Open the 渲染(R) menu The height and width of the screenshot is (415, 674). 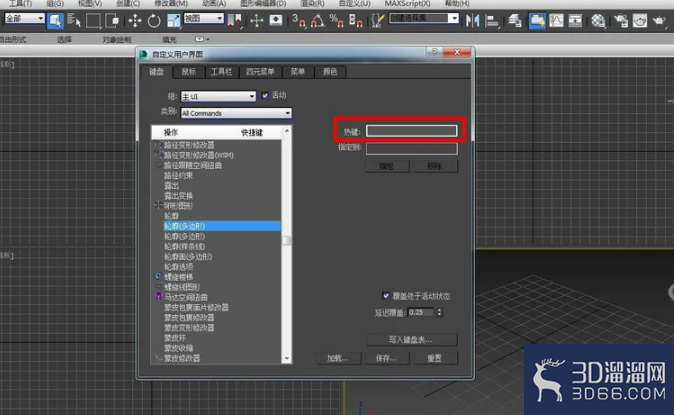pyautogui.click(x=312, y=3)
